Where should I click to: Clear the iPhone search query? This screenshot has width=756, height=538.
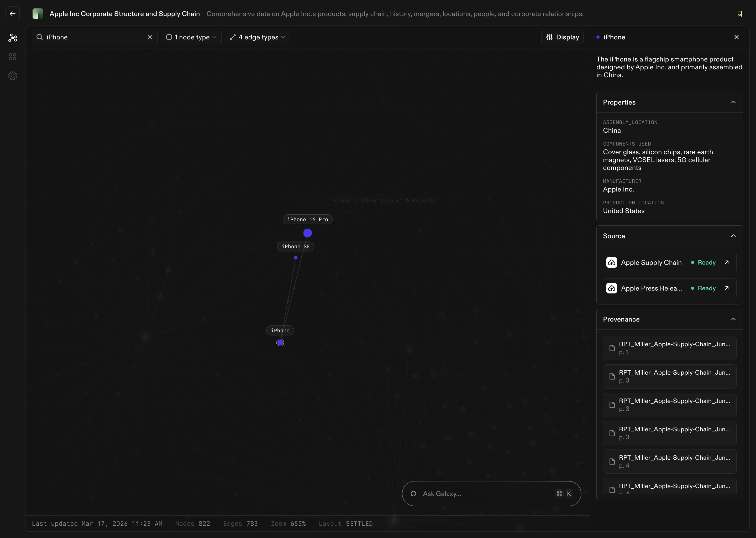[x=150, y=37]
